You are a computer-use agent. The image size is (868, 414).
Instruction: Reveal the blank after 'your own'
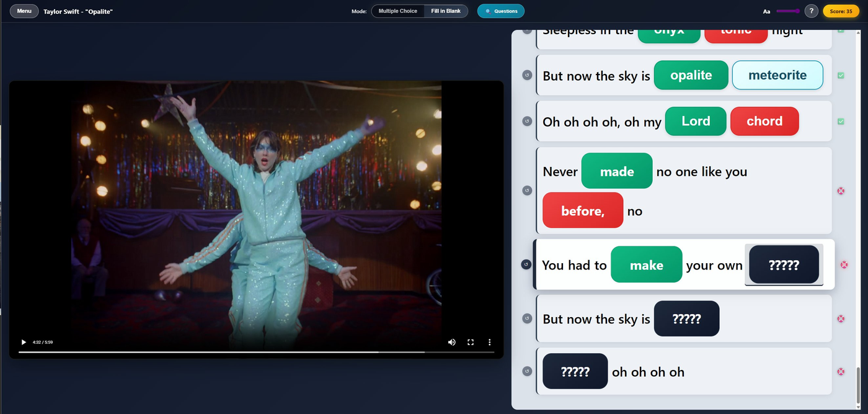784,264
